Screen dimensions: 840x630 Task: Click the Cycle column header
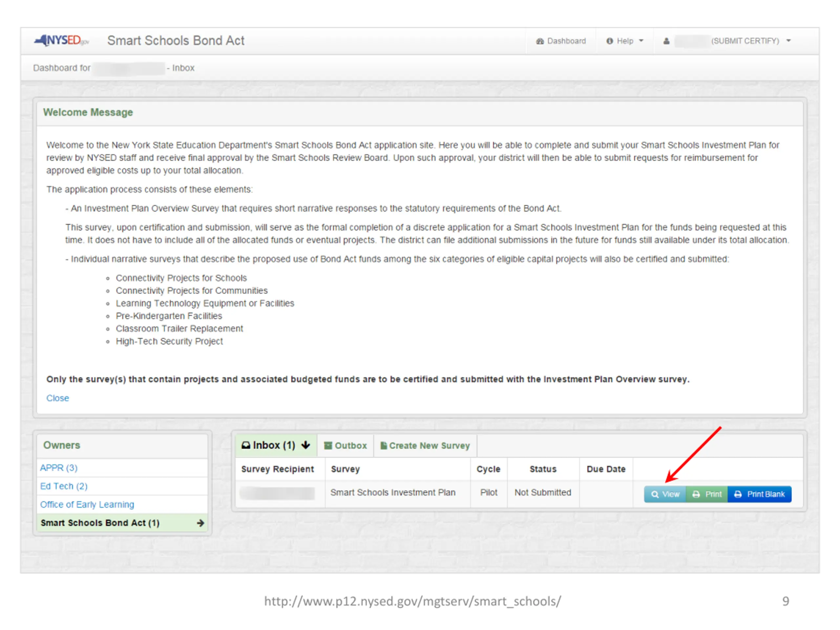[488, 469]
